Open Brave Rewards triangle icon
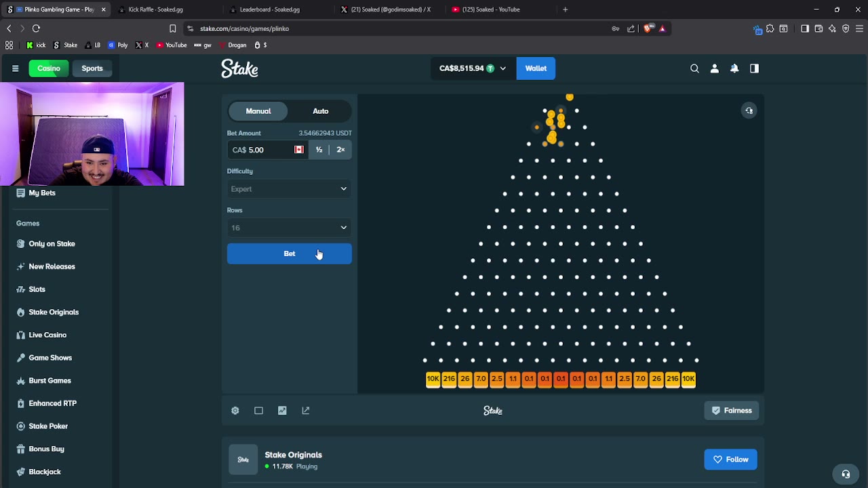Viewport: 868px width, 488px height. pos(662,28)
